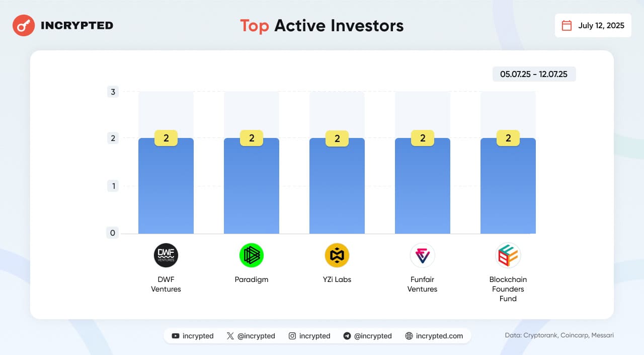Image resolution: width=644 pixels, height=355 pixels.
Task: Select the Blockchain Founders Fund bar
Action: [508, 191]
